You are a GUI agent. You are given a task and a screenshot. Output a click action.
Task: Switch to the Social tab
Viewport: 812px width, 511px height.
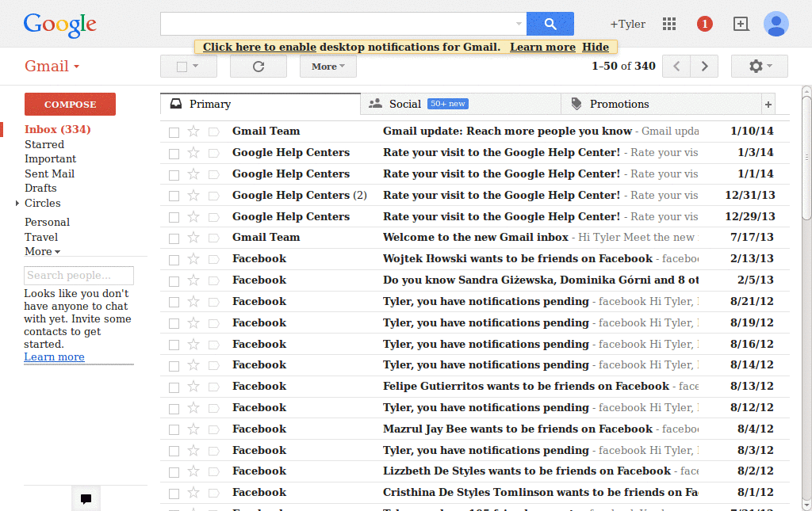point(404,103)
